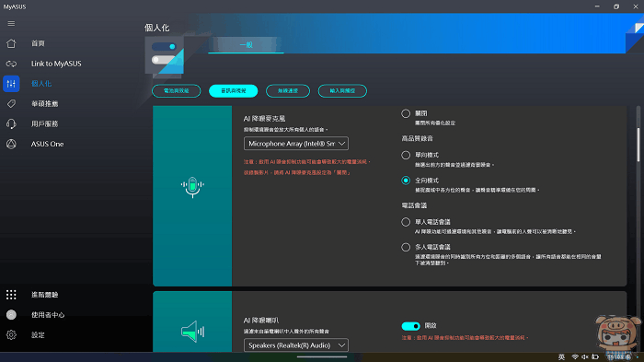Viewport: 644px width, 362px height.
Task: Click the 個人化 sidebar label
Action: pos(41,84)
